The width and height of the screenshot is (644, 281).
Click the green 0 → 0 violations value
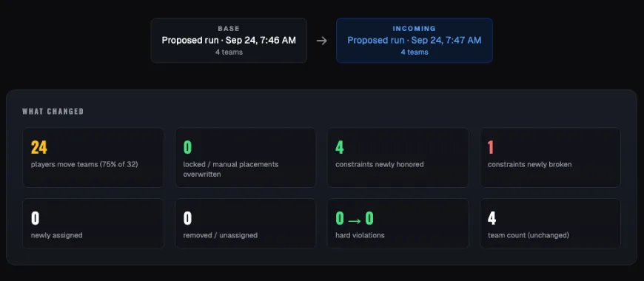tap(355, 219)
